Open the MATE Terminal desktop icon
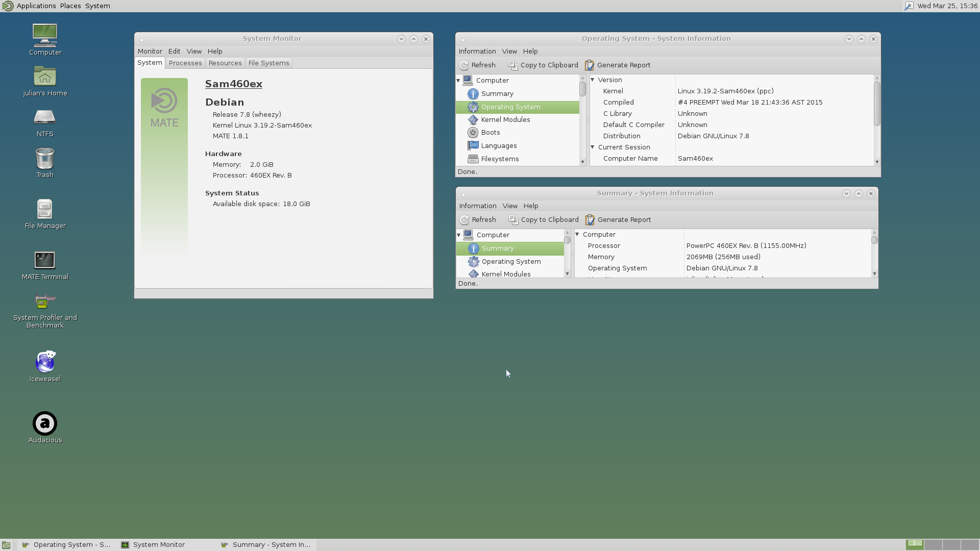Viewport: 980px width, 551px height. [x=45, y=260]
